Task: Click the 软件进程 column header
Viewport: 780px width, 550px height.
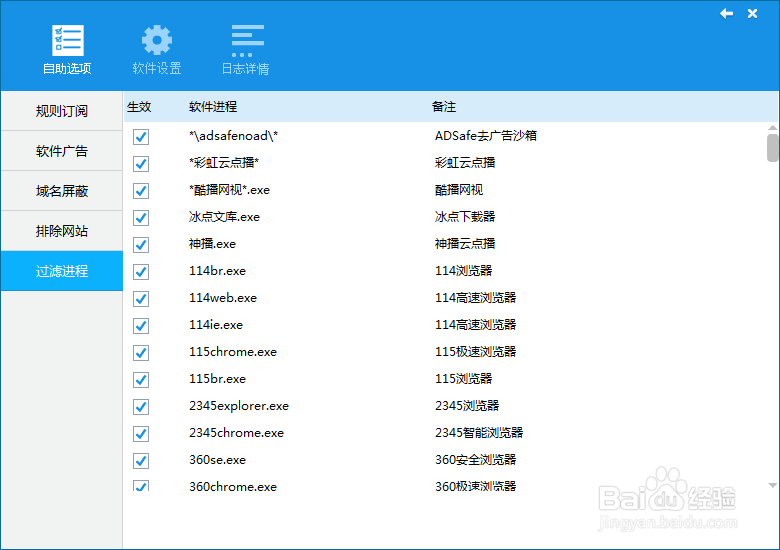Action: tap(213, 107)
